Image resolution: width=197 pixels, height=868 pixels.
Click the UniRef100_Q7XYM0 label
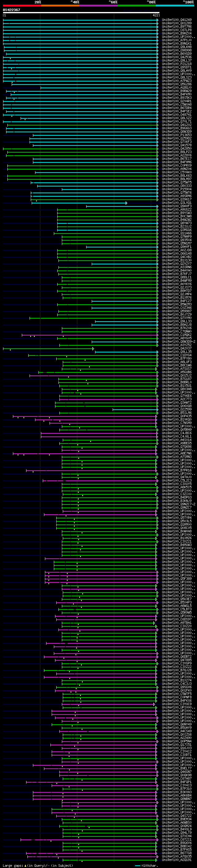pyautogui.click(x=177, y=318)
